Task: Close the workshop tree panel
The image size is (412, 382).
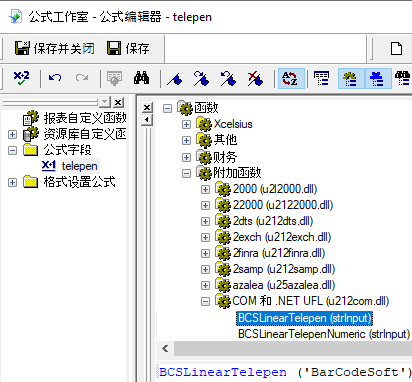Action: 118,102
